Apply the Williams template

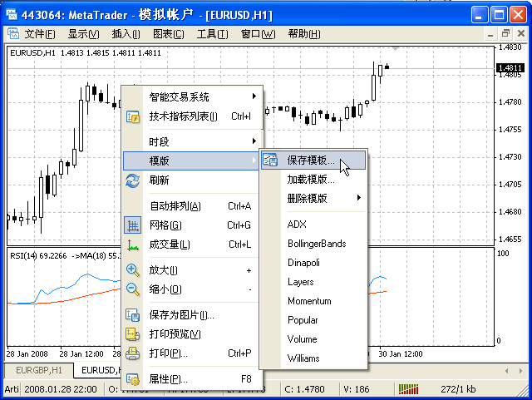click(x=313, y=358)
